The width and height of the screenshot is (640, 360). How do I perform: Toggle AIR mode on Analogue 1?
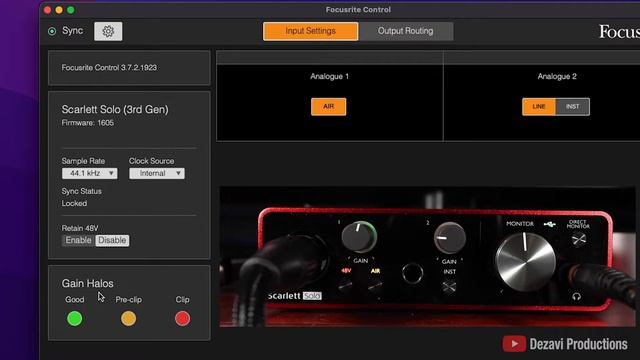(329, 107)
